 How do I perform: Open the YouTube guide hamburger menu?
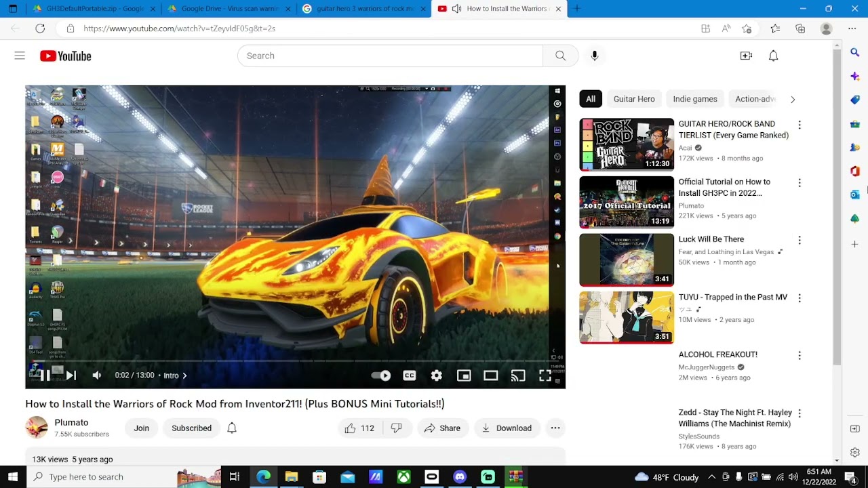coord(20,56)
